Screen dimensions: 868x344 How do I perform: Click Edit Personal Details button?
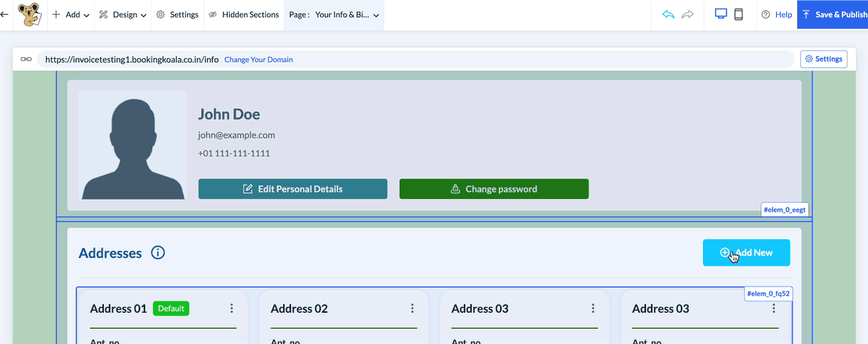tap(292, 189)
